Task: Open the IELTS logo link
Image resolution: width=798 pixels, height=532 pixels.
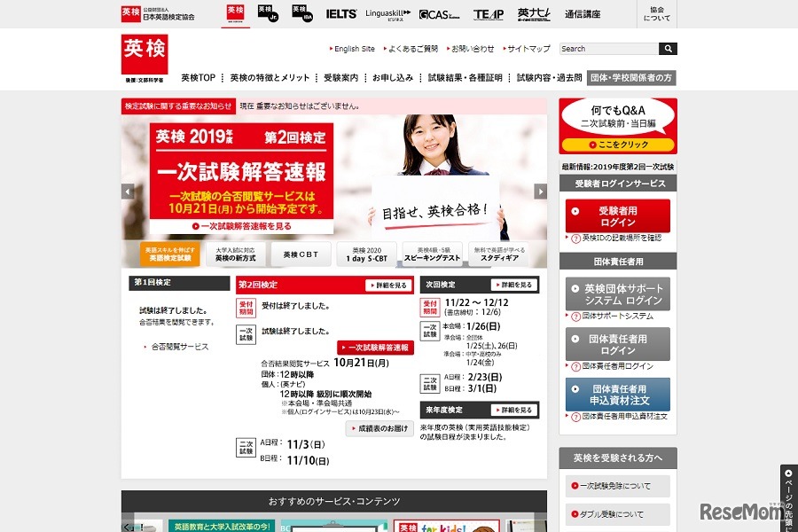Action: [341, 14]
